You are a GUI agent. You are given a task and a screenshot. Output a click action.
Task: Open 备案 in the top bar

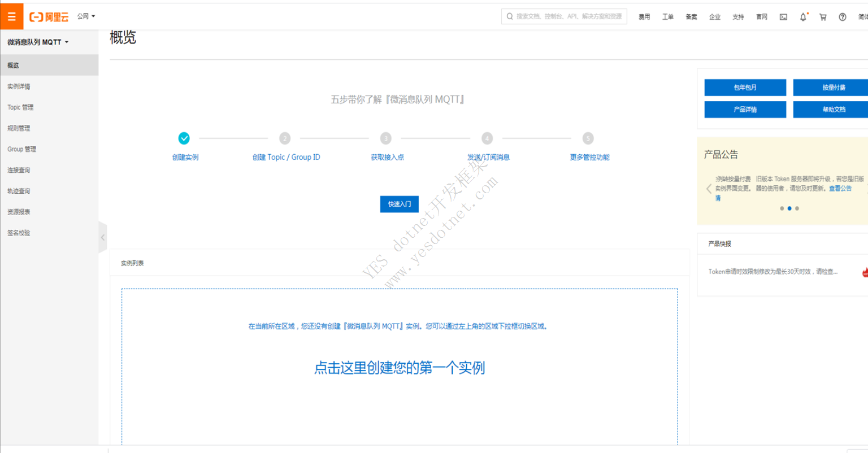[x=691, y=17]
